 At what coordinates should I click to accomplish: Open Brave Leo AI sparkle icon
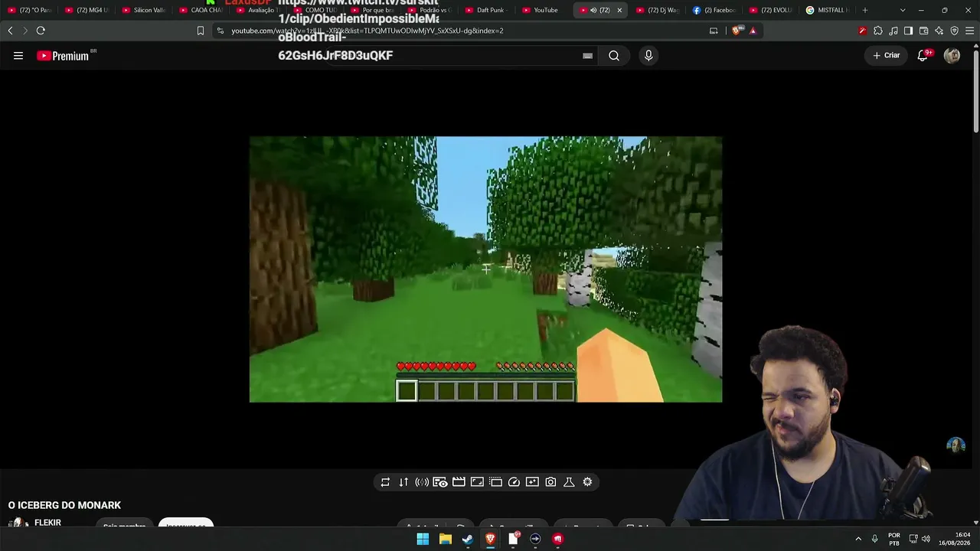pyautogui.click(x=939, y=31)
